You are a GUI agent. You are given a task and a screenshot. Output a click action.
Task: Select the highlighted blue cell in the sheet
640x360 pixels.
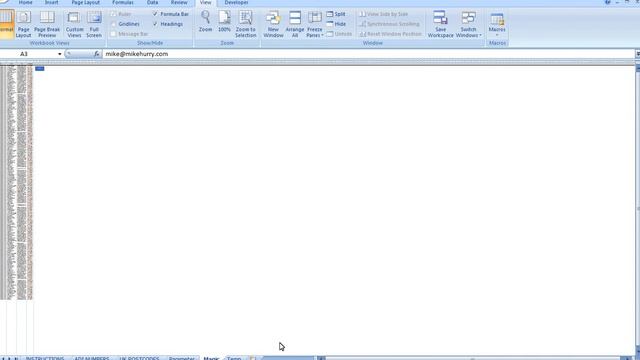pos(40,69)
